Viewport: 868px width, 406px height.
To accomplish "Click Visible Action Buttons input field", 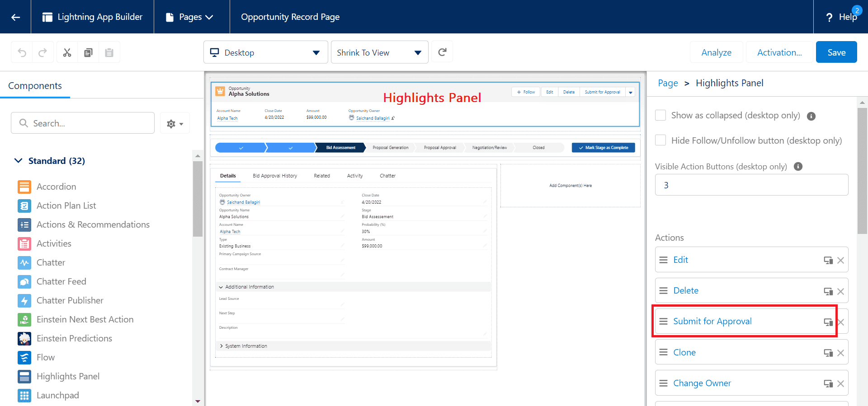I will [751, 185].
